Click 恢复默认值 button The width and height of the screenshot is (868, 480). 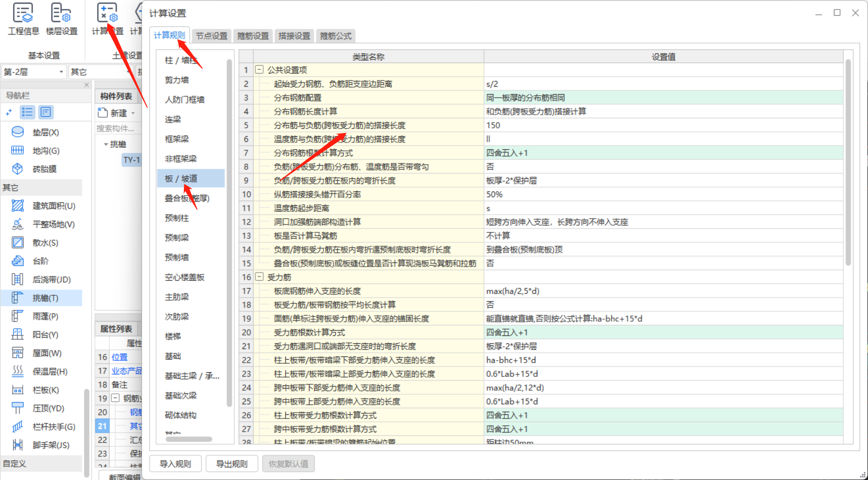pyautogui.click(x=288, y=464)
